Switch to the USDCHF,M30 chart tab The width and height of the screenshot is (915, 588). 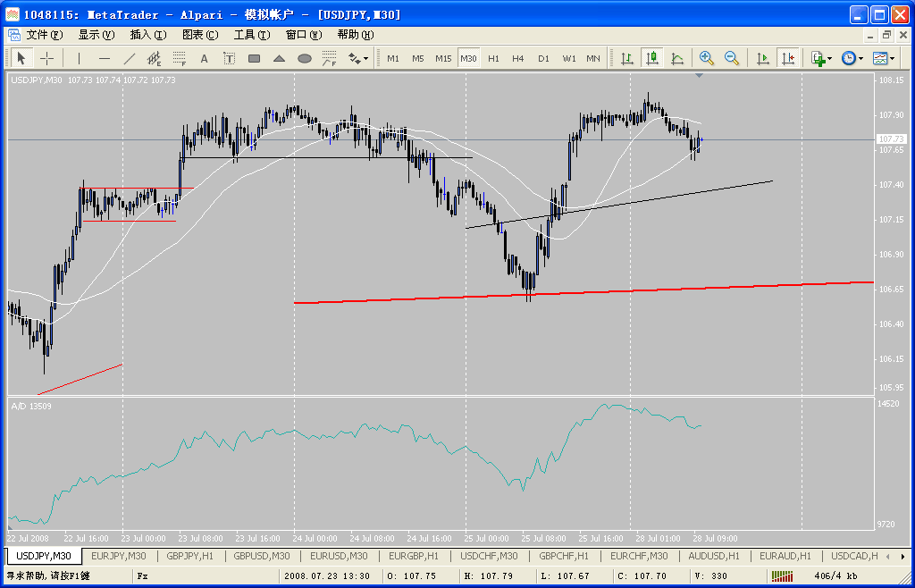click(x=489, y=556)
